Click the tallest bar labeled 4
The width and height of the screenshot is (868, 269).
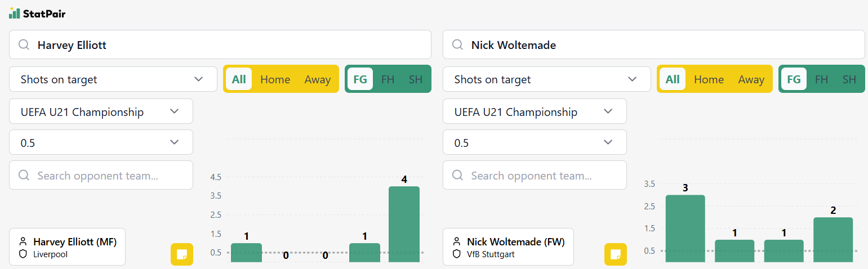pos(404,224)
